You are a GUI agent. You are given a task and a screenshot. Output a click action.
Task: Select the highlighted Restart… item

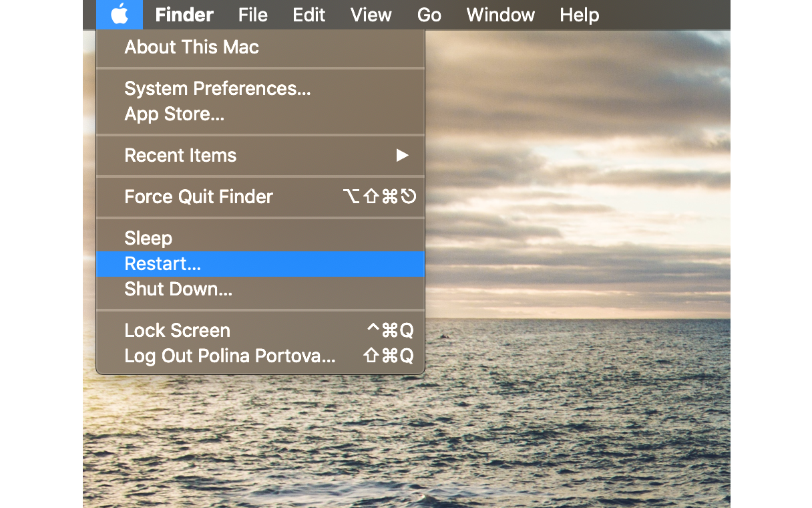[260, 264]
